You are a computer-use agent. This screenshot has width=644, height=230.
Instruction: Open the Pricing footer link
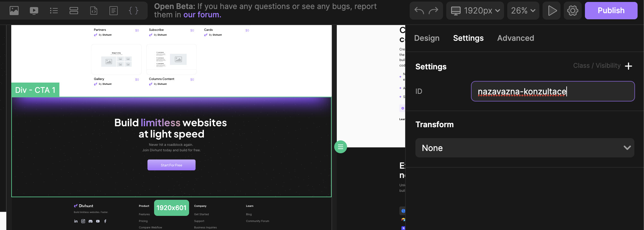tap(143, 221)
